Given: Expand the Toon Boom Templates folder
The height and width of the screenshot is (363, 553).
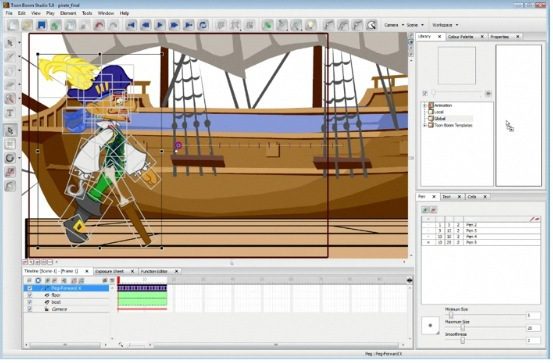Looking at the screenshot, I should (x=425, y=125).
